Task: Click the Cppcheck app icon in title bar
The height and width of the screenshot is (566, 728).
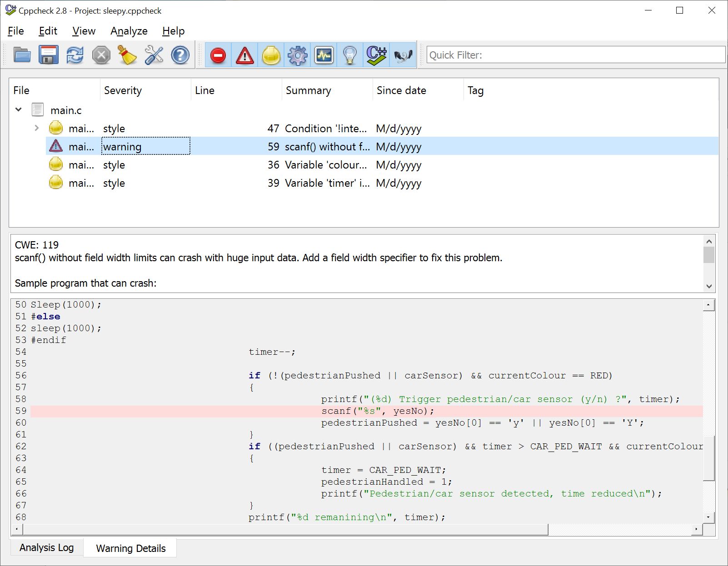Action: point(10,10)
